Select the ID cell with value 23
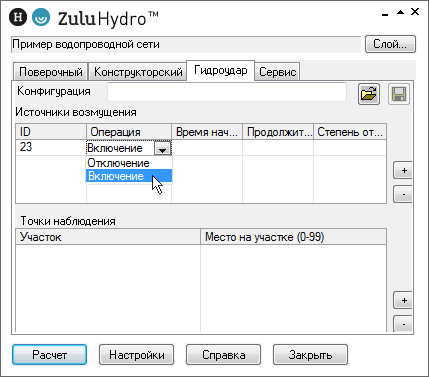429x377 pixels. coord(51,148)
